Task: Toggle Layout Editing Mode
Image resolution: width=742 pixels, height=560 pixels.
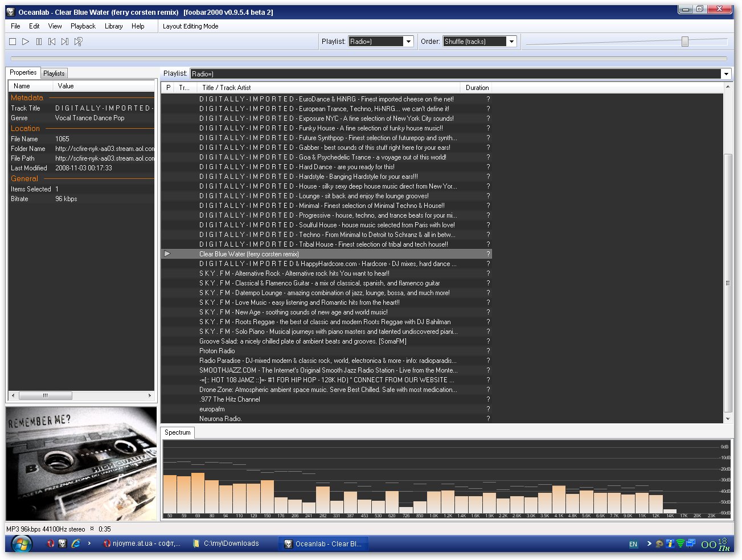Action: click(x=190, y=26)
